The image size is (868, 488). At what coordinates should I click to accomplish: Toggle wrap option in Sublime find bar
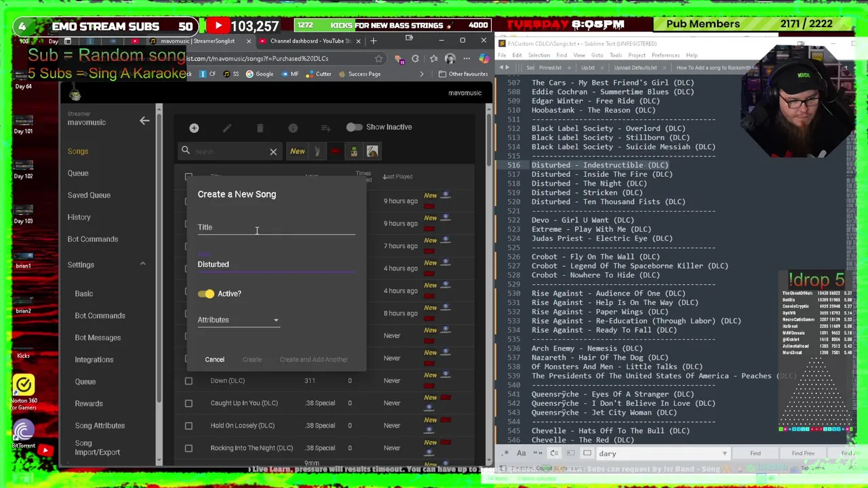point(554,453)
